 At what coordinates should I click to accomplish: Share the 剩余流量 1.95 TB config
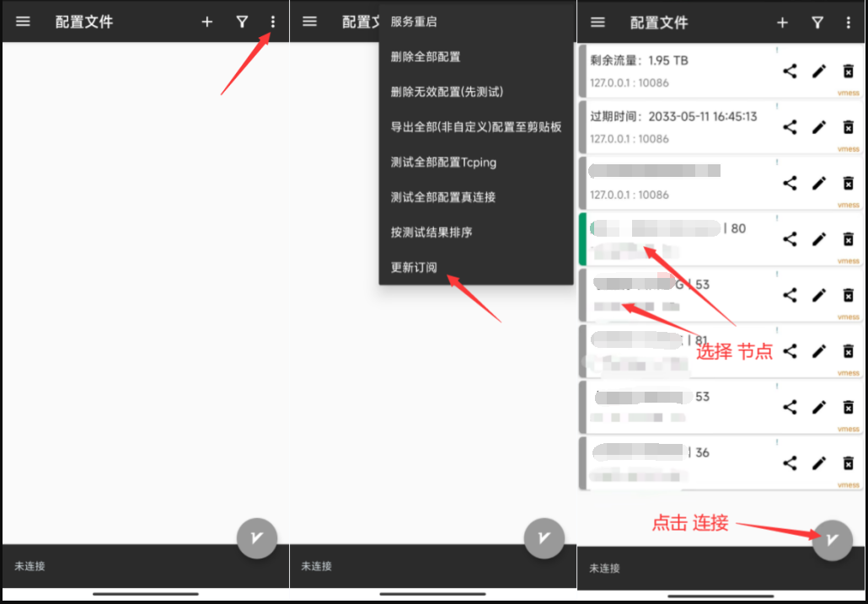(790, 72)
